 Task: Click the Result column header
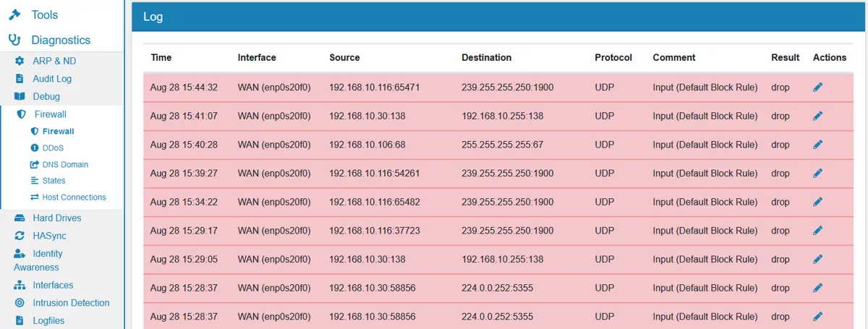pyautogui.click(x=786, y=58)
